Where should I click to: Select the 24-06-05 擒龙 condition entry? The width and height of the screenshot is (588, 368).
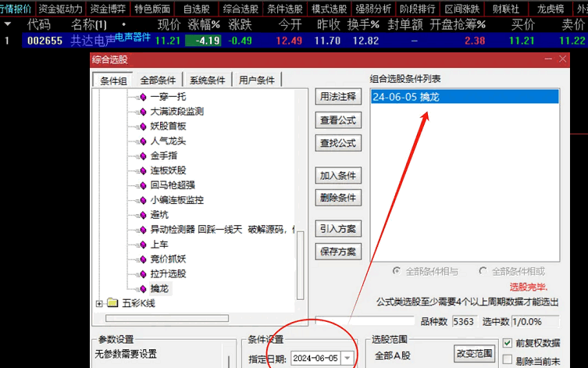465,97
